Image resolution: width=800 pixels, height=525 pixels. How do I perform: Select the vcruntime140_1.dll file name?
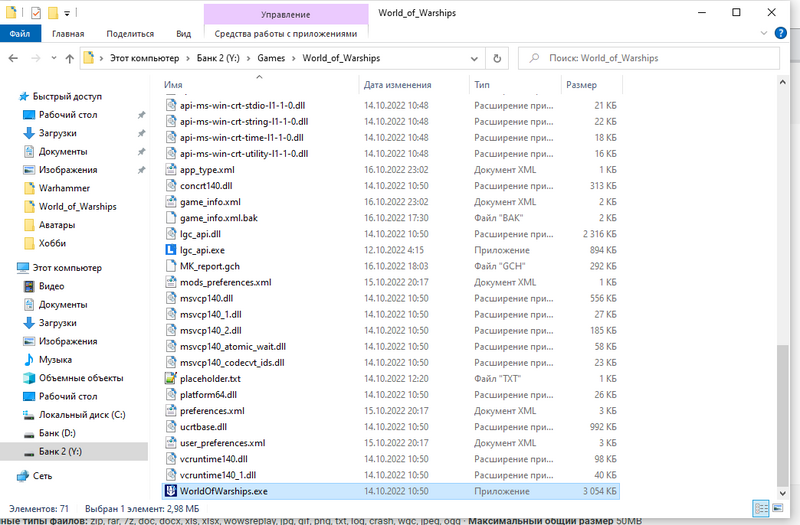coord(218,475)
